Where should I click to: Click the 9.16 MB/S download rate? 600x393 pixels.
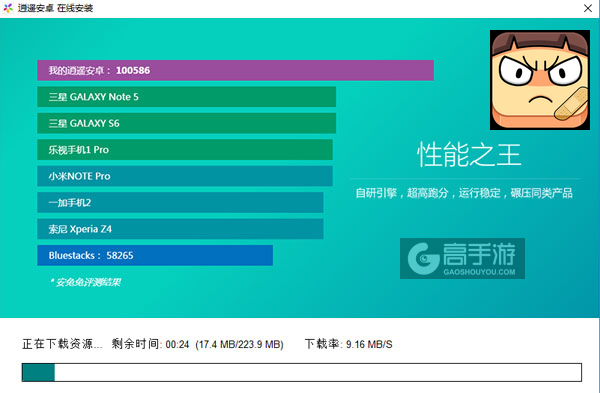pos(369,345)
